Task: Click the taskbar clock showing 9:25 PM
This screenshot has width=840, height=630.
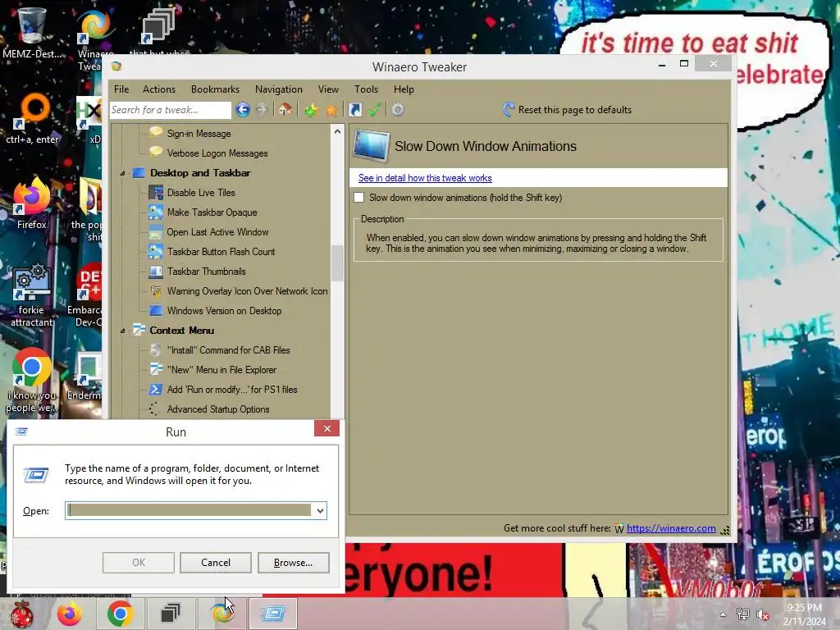Action: (x=804, y=614)
